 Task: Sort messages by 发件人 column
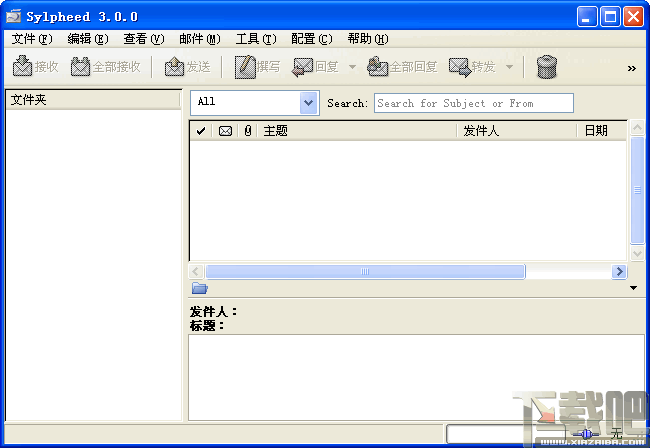pyautogui.click(x=517, y=131)
